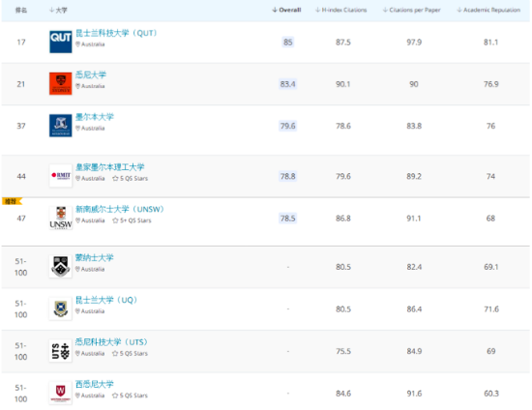Viewport: 532px width, 410px height.
Task: Click the location pin in the UQ row
Action: [77, 311]
